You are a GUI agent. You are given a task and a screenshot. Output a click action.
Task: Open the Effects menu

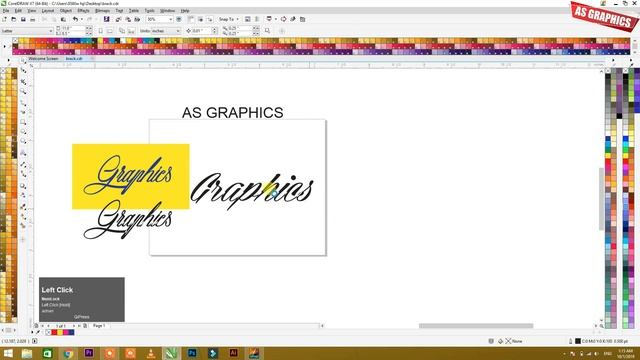83,11
